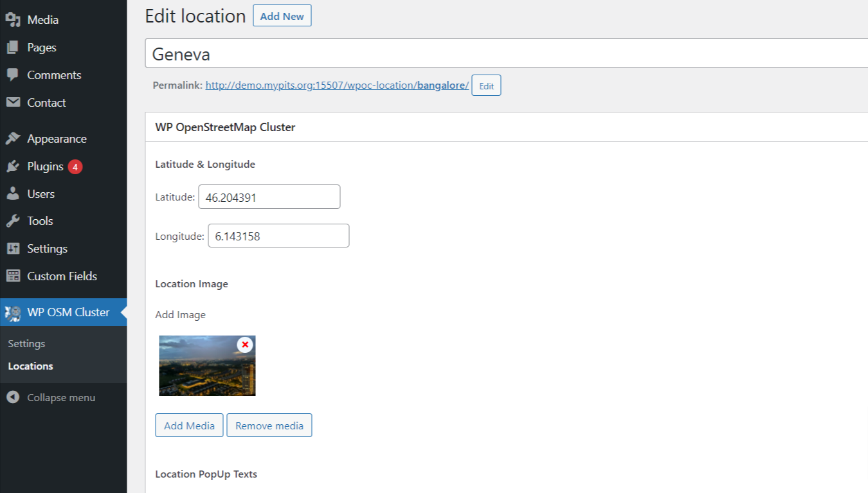
Task: Open Locations under WP OSM Cluster
Action: 30,366
